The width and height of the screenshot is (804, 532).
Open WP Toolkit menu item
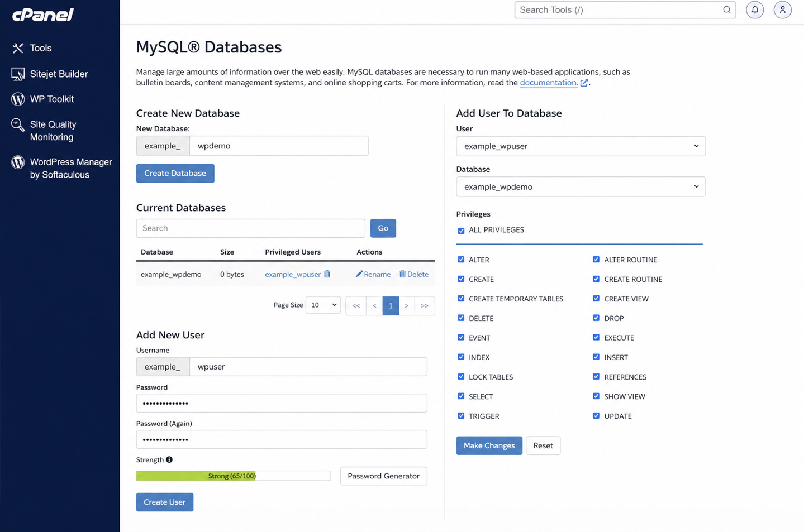[52, 99]
